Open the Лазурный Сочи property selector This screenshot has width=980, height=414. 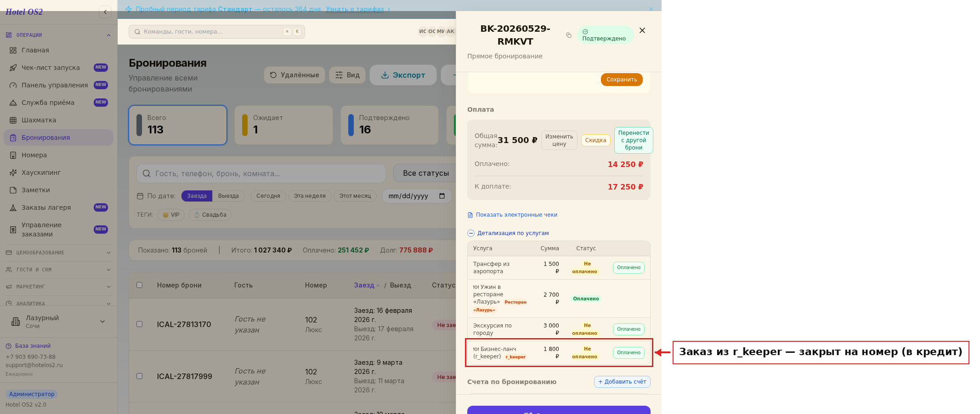(58, 322)
